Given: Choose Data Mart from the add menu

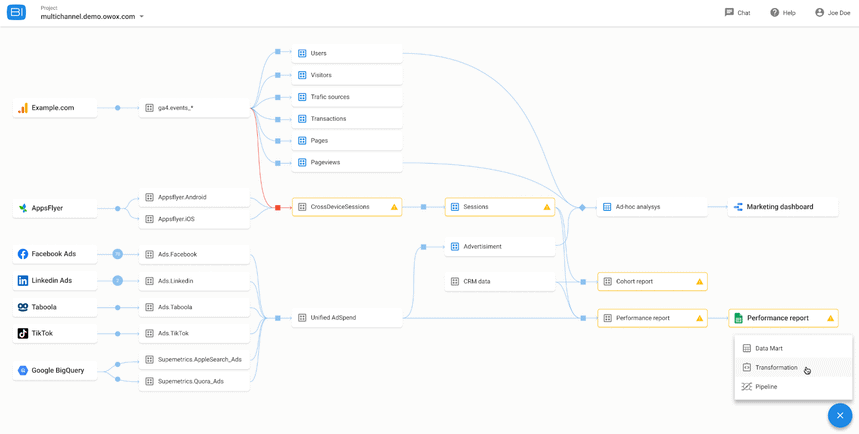Looking at the screenshot, I should [793, 348].
